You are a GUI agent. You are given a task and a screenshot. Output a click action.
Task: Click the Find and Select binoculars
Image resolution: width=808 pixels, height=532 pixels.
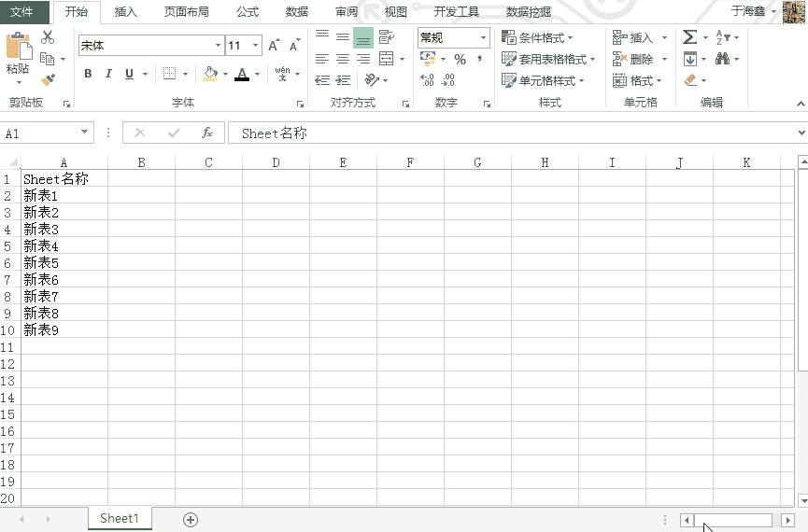(722, 59)
